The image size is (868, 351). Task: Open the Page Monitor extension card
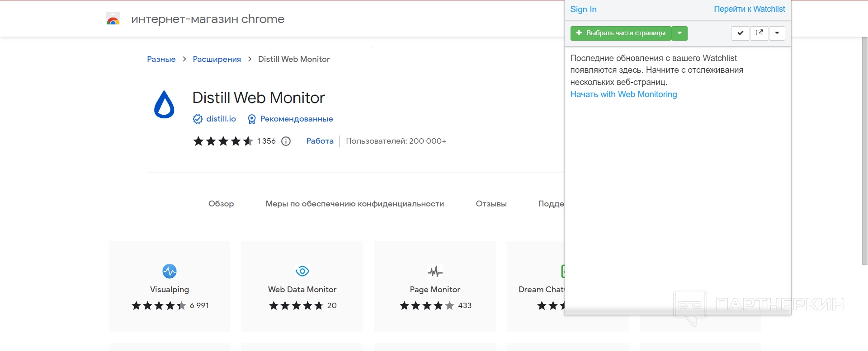tap(435, 286)
